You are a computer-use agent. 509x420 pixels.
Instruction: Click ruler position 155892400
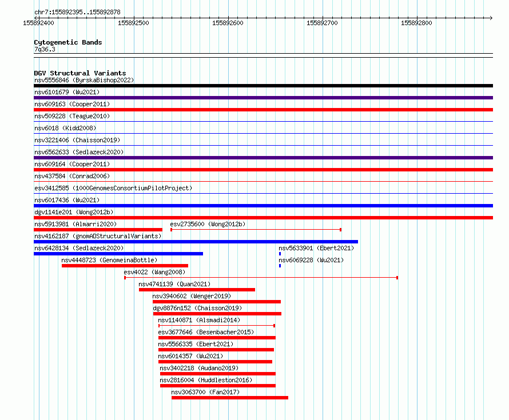point(39,23)
